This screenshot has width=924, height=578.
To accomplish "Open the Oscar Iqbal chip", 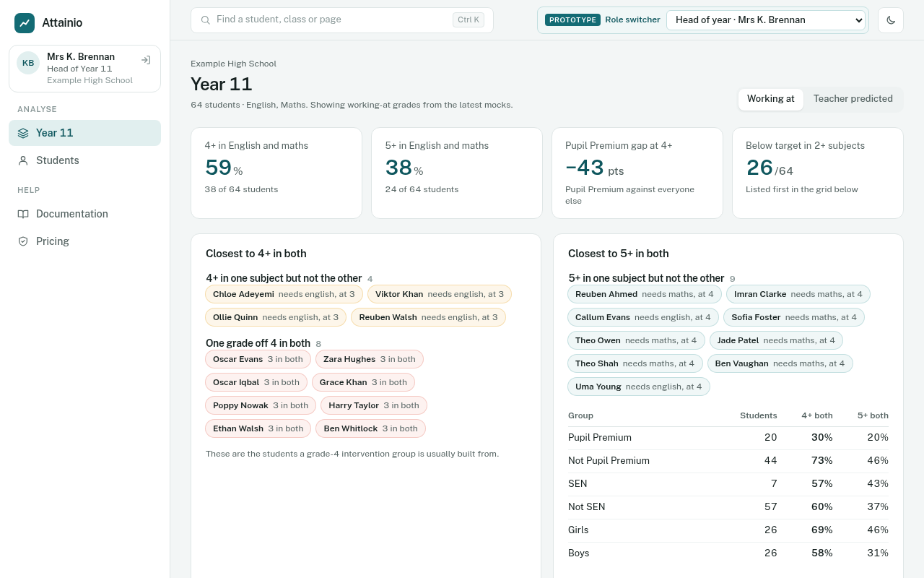I will [256, 382].
